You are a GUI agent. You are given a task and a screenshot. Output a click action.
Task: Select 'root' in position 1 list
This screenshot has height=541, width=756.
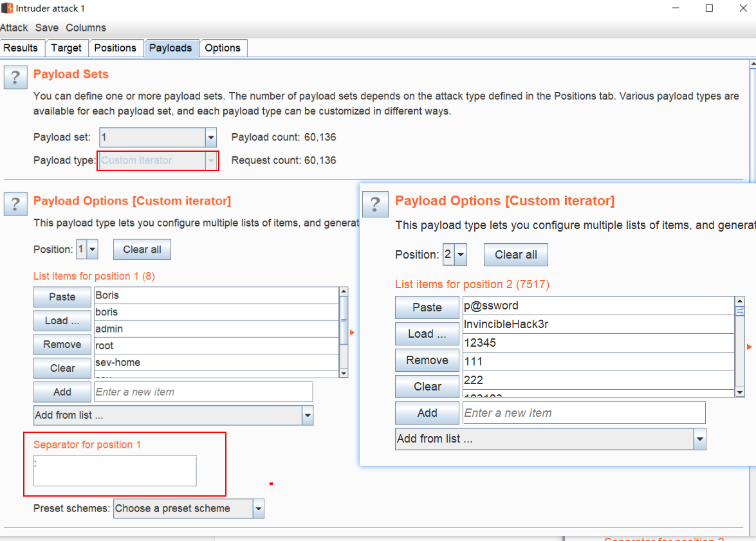[216, 345]
